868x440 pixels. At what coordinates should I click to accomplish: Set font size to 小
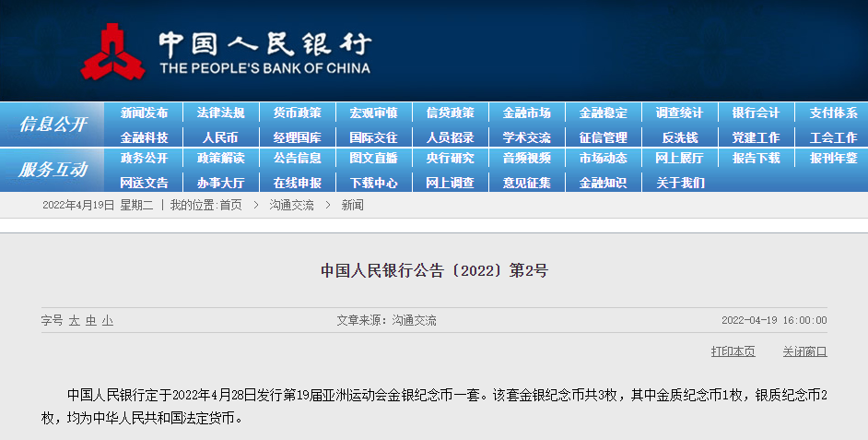coord(108,321)
